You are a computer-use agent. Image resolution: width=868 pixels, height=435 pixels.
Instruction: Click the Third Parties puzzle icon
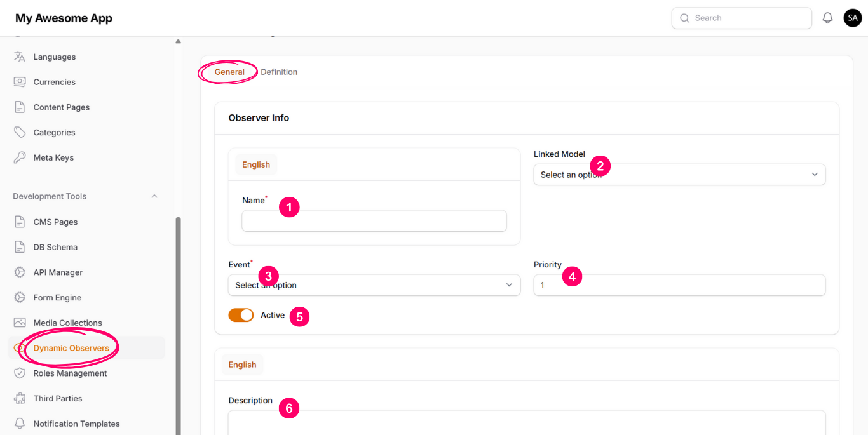click(x=20, y=398)
